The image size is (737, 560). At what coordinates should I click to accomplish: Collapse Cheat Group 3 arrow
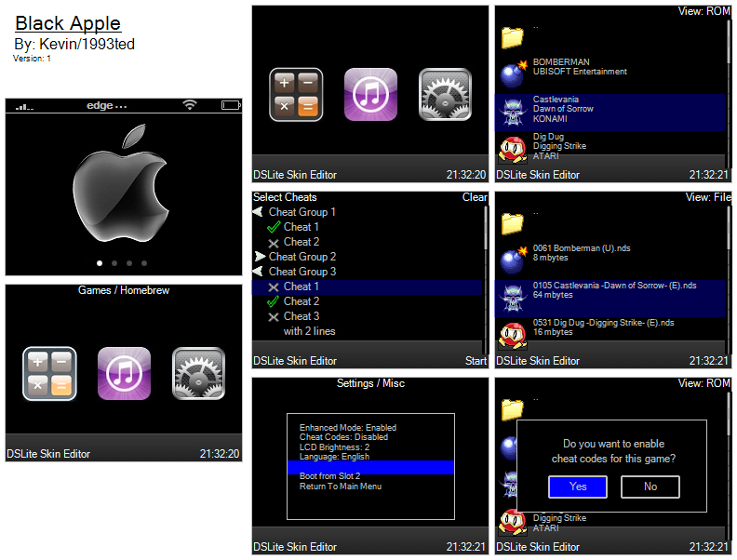(x=258, y=271)
